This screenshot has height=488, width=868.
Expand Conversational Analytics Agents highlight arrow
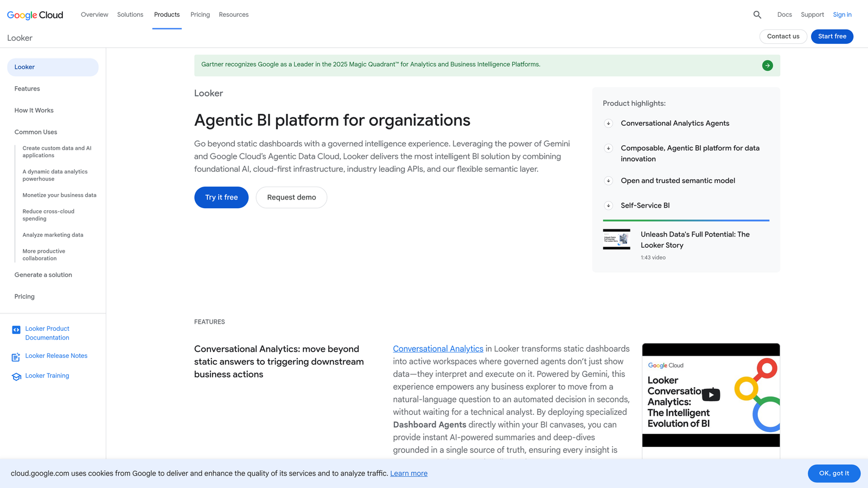tap(609, 123)
